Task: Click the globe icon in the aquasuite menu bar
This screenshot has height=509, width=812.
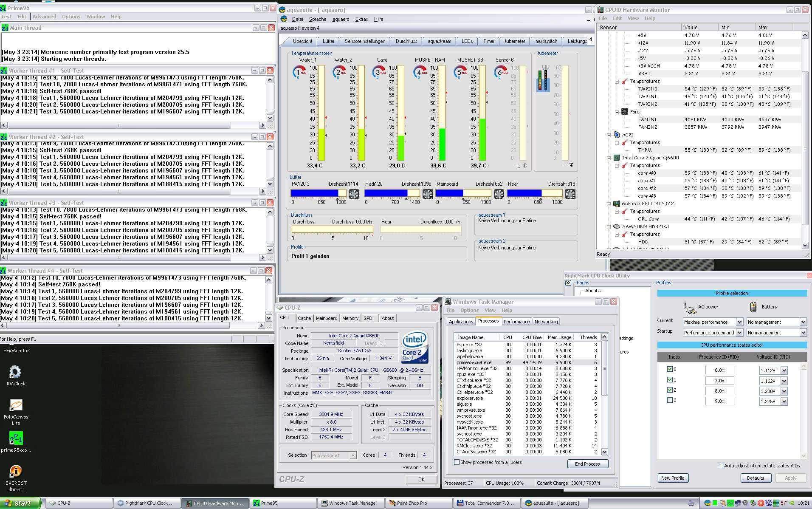Action: [x=284, y=19]
